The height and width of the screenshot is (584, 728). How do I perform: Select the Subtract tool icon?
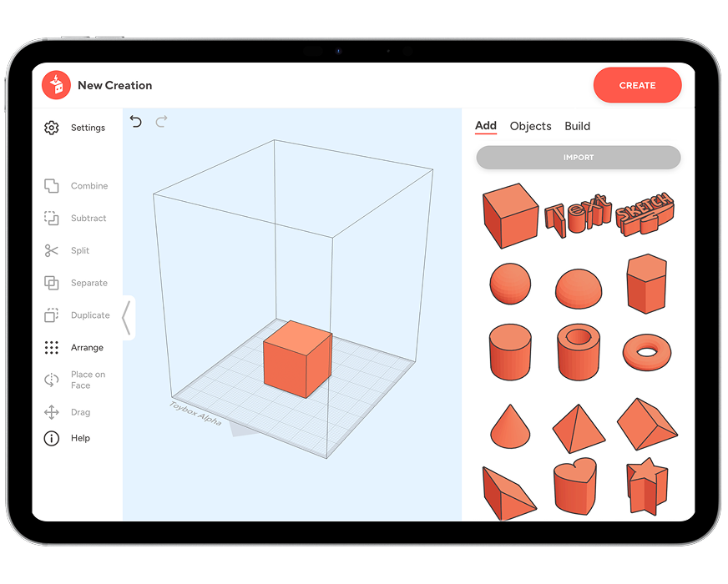52,218
